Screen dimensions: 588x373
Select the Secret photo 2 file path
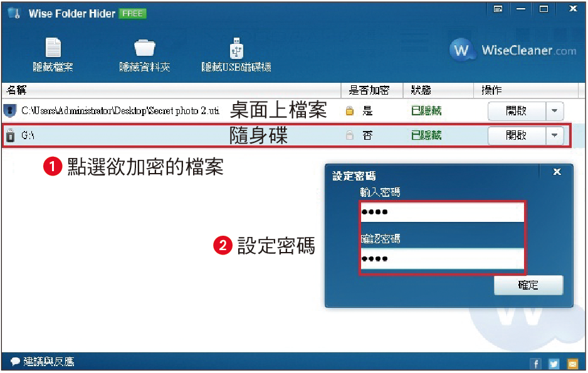pos(120,110)
